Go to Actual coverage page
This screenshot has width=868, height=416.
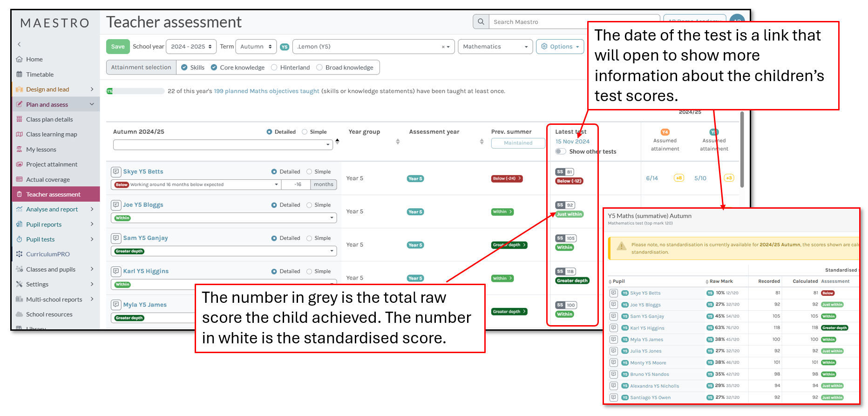click(47, 180)
